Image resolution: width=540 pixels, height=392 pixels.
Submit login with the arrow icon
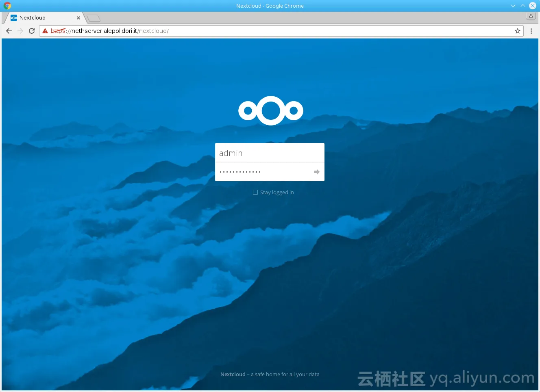(317, 172)
